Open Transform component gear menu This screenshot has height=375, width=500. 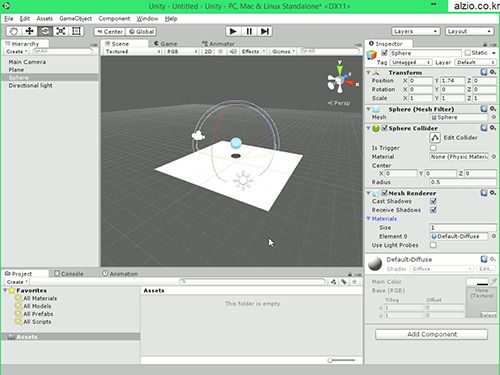click(493, 72)
